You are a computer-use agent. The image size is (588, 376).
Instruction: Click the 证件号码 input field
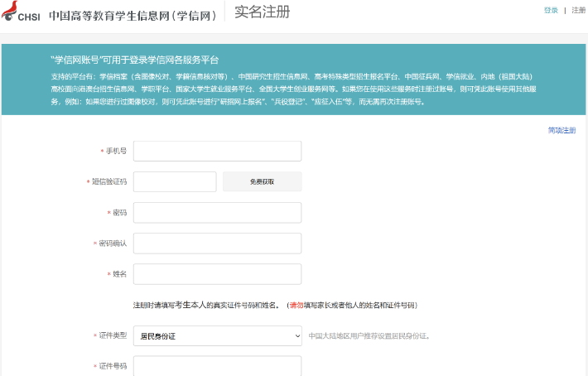point(217,366)
